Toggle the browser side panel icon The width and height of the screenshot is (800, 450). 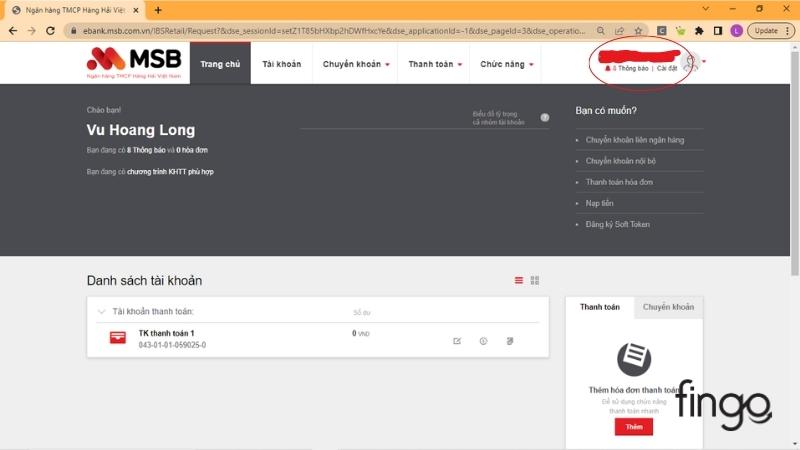(718, 31)
